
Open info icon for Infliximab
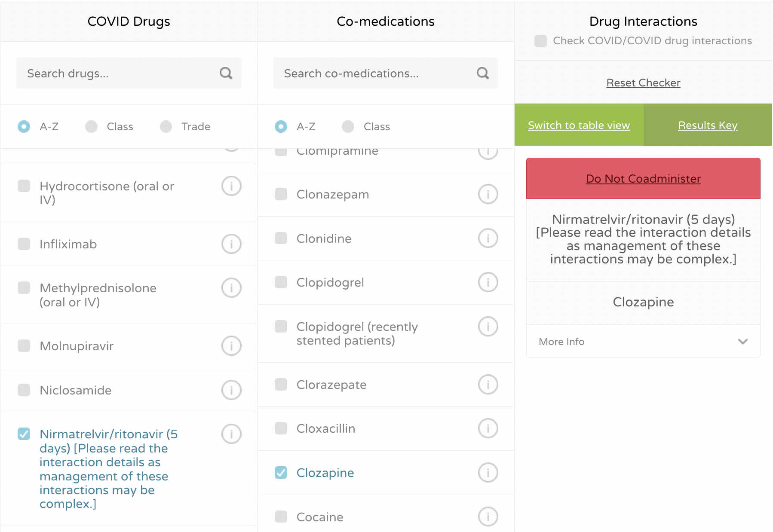231,244
